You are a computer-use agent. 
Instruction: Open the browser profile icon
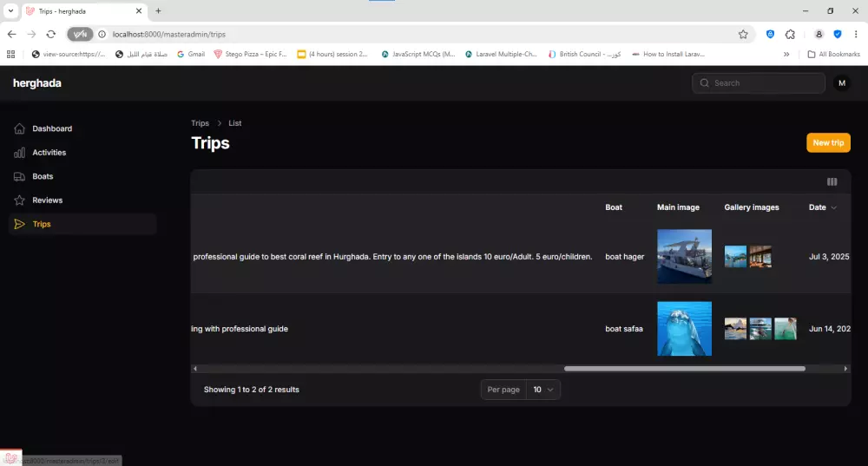(819, 35)
